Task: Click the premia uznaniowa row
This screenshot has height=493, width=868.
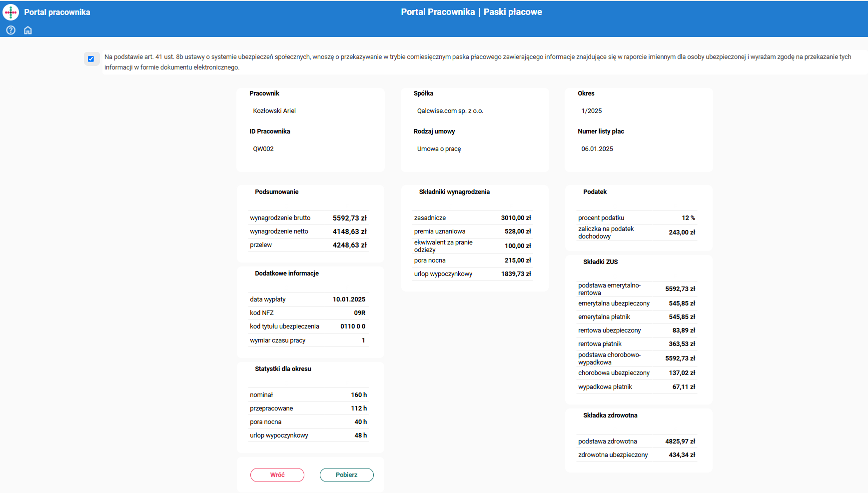Action: coord(472,231)
